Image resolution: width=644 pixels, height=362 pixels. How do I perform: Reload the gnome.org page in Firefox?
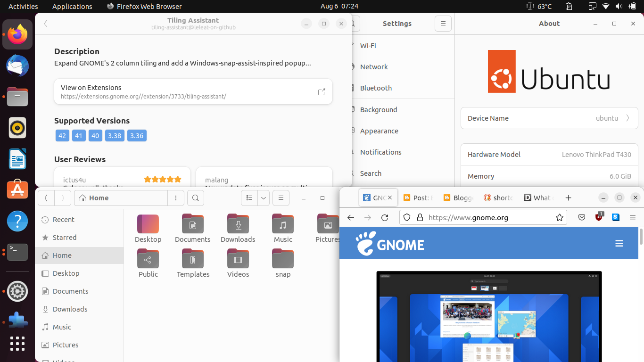[x=385, y=217]
